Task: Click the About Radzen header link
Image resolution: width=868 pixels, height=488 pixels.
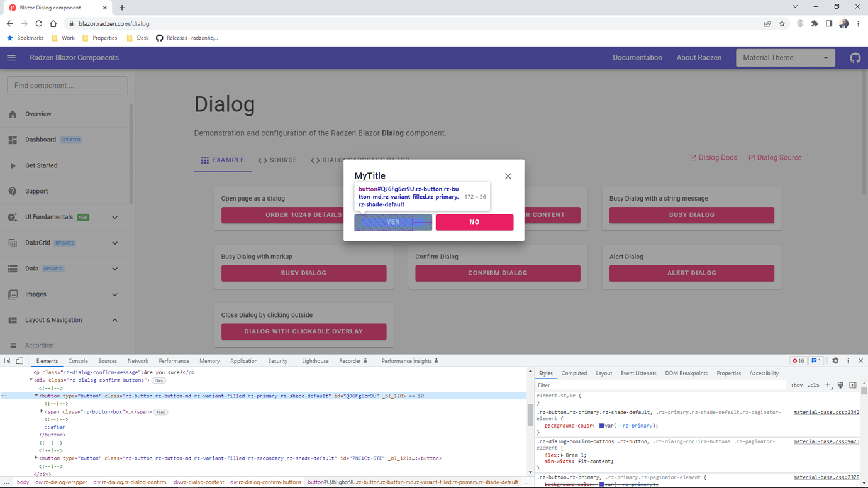Action: click(699, 58)
